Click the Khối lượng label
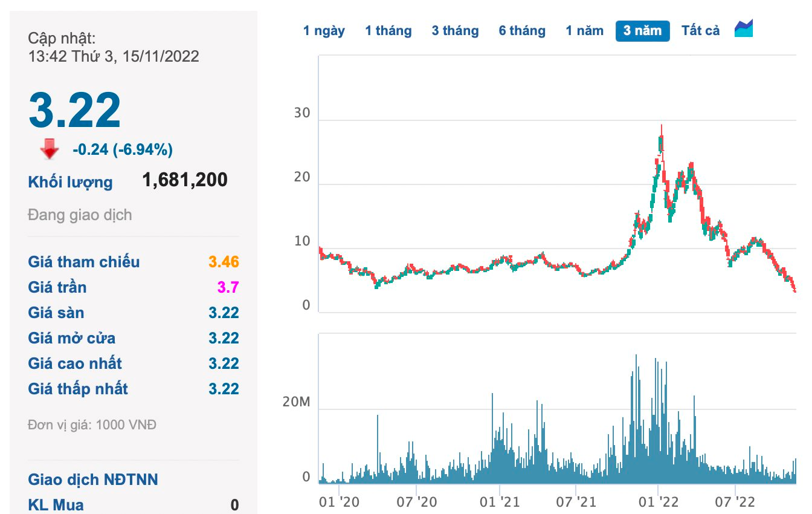Screen dimensions: 812x514 pos(70,182)
